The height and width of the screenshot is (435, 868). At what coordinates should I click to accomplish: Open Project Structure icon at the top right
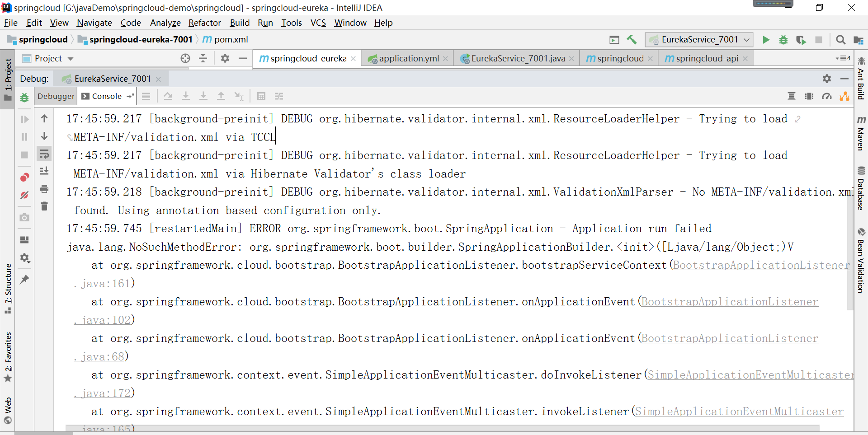(x=858, y=40)
